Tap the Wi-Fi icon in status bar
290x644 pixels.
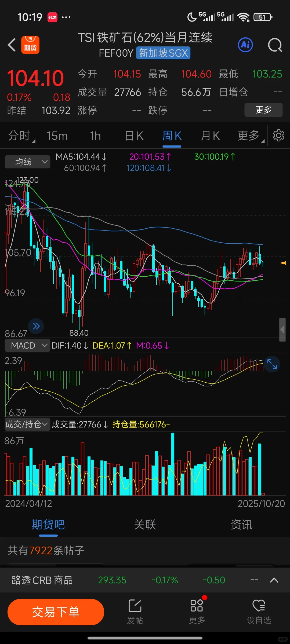[x=244, y=17]
